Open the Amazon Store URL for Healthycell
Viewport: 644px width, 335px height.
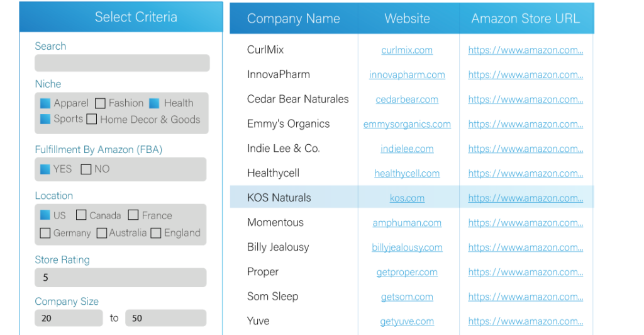(525, 173)
